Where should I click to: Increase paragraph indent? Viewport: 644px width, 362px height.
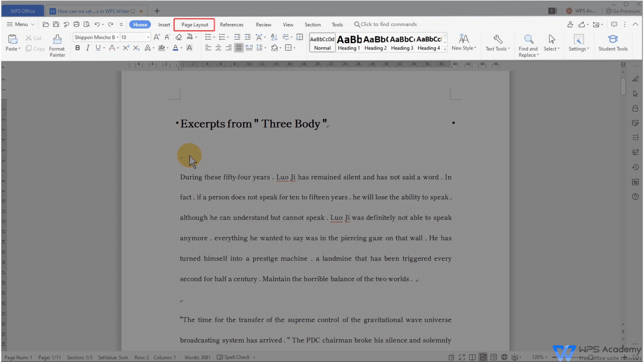(247, 37)
